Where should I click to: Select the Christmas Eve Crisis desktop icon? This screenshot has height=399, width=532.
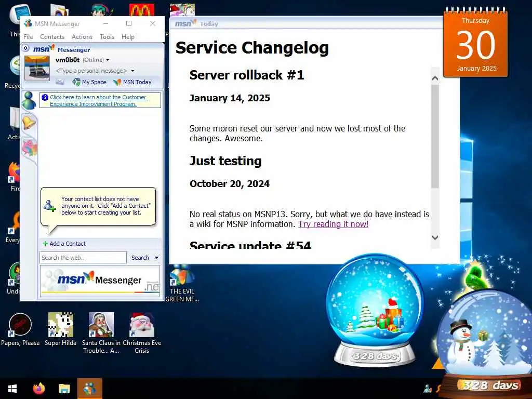coord(142,333)
